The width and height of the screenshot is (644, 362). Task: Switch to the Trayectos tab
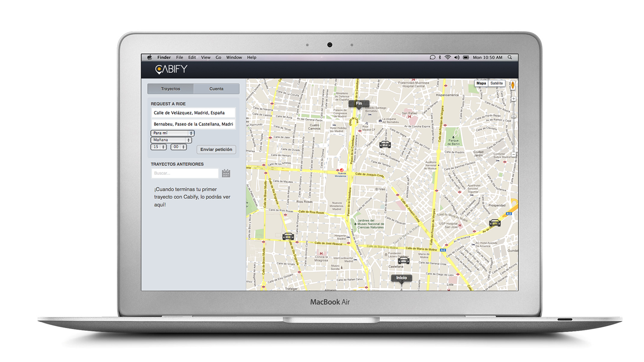coord(171,89)
